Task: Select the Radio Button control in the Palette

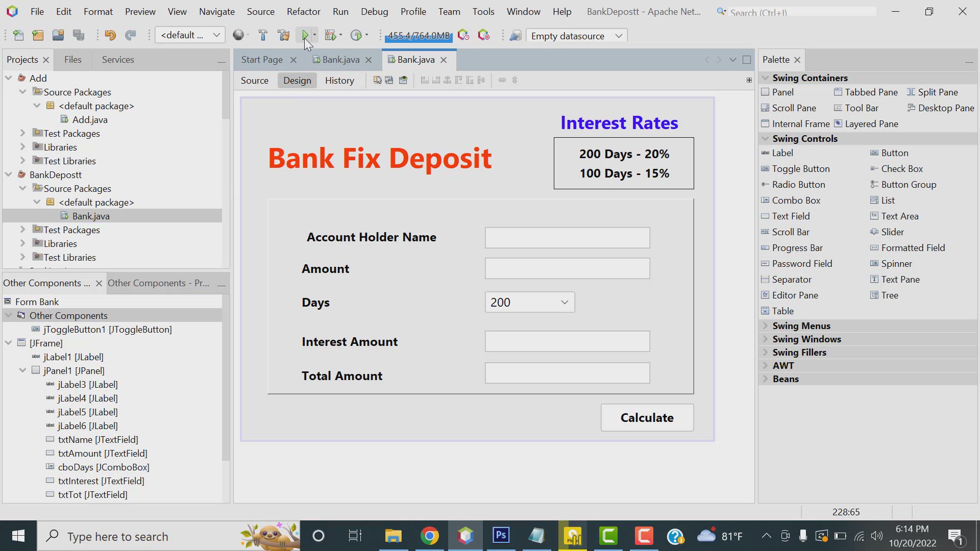Action: [798, 184]
